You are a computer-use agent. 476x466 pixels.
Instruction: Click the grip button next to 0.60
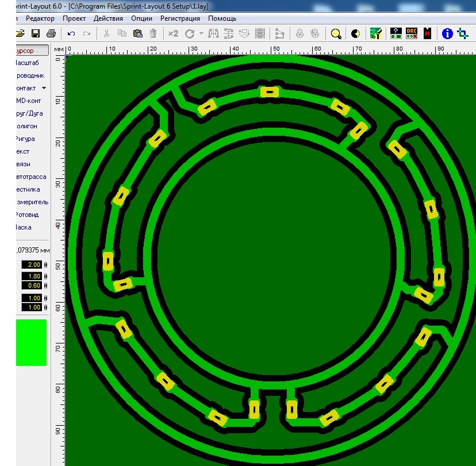46,285
